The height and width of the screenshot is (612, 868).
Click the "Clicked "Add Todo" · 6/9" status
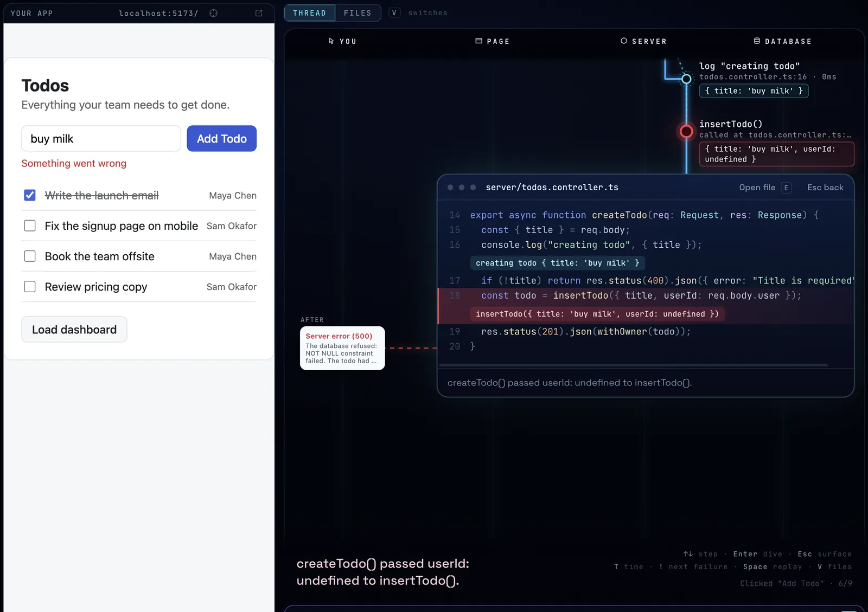click(x=796, y=583)
